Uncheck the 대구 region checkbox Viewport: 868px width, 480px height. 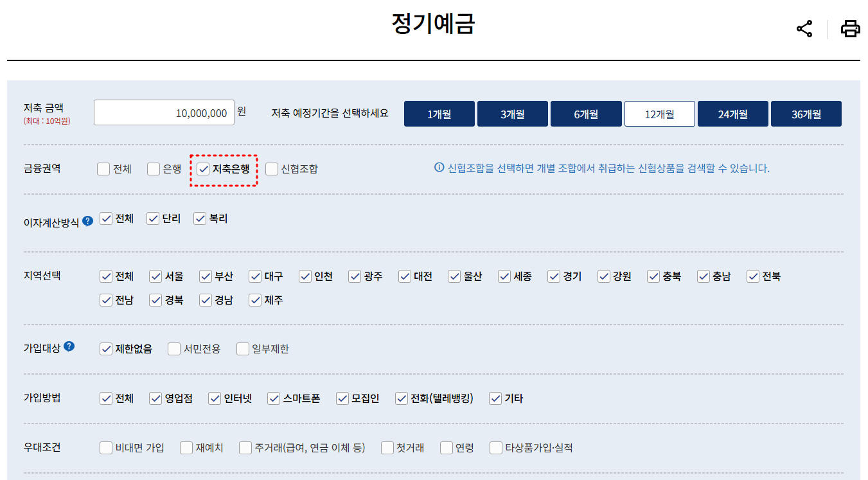[255, 276]
